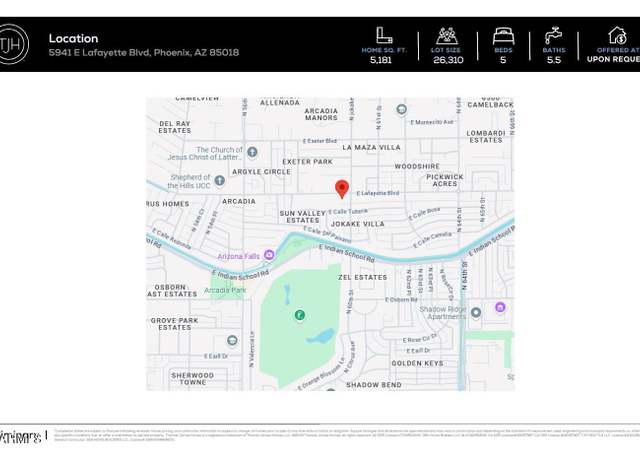Click the Home Sq. Ft. floor plan icon
The image size is (640, 460).
pos(384,36)
